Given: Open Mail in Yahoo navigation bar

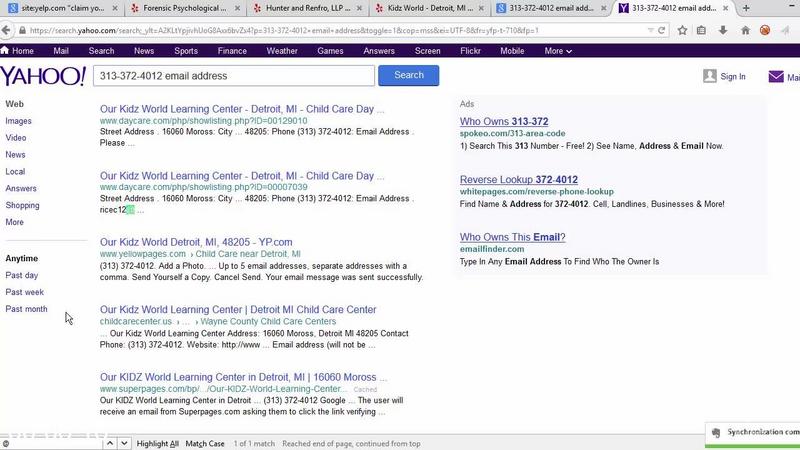Looking at the screenshot, I should coord(61,51).
